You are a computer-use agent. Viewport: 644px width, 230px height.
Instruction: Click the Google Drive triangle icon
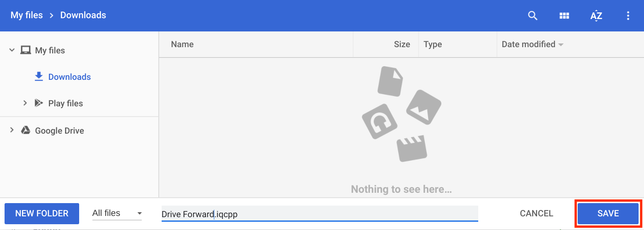pos(26,131)
